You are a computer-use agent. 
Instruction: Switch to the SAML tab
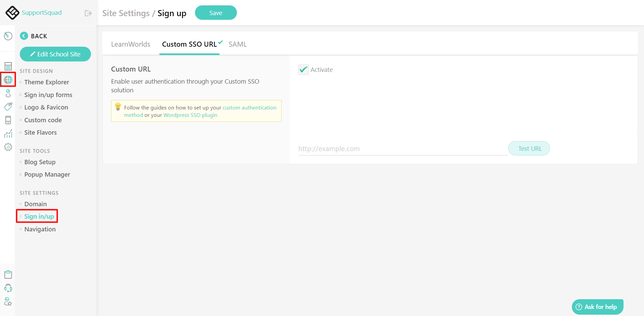[x=237, y=44]
